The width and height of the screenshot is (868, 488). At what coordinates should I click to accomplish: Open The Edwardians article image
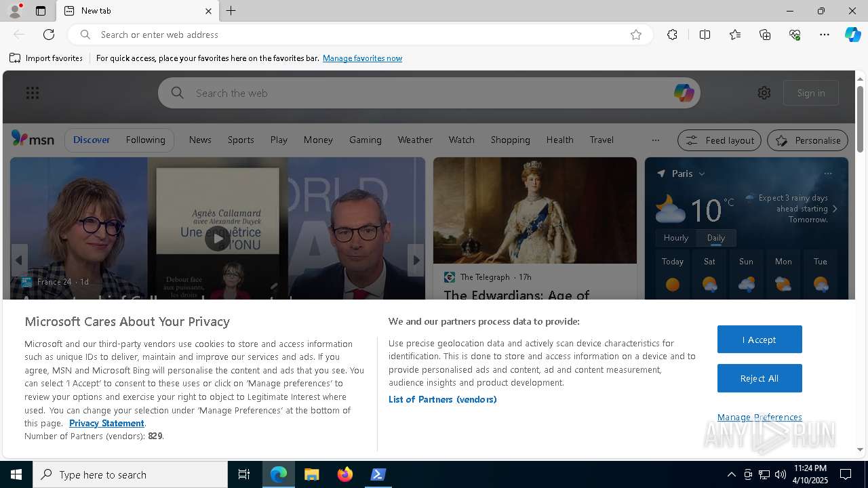(x=535, y=210)
